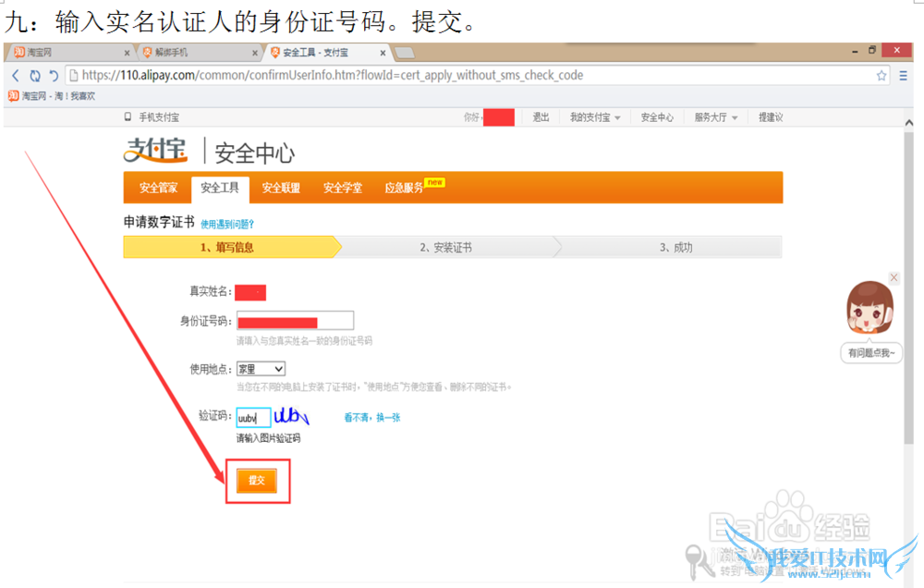Close the 安全工具 - 支付宝 tab

[383, 53]
